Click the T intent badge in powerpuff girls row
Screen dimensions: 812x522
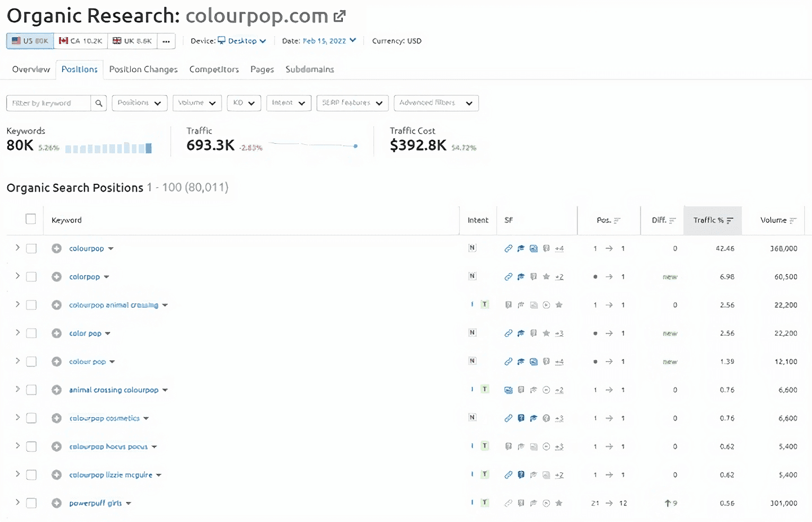click(484, 502)
